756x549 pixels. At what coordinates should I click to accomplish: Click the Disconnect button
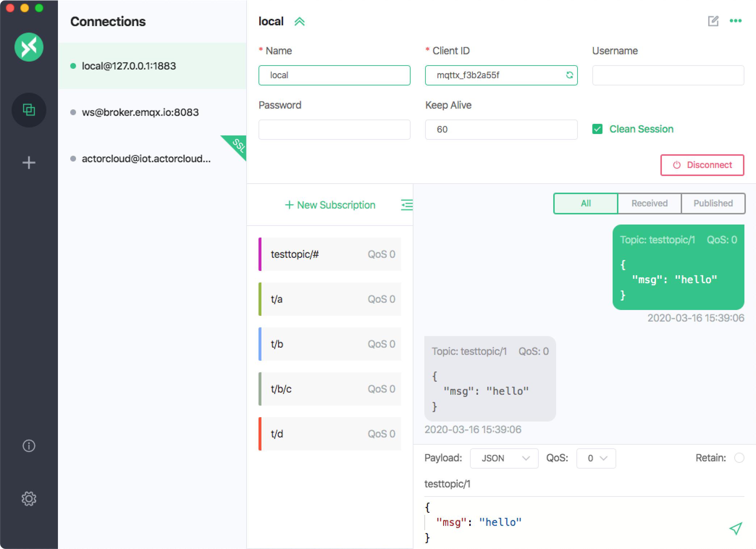pyautogui.click(x=702, y=165)
